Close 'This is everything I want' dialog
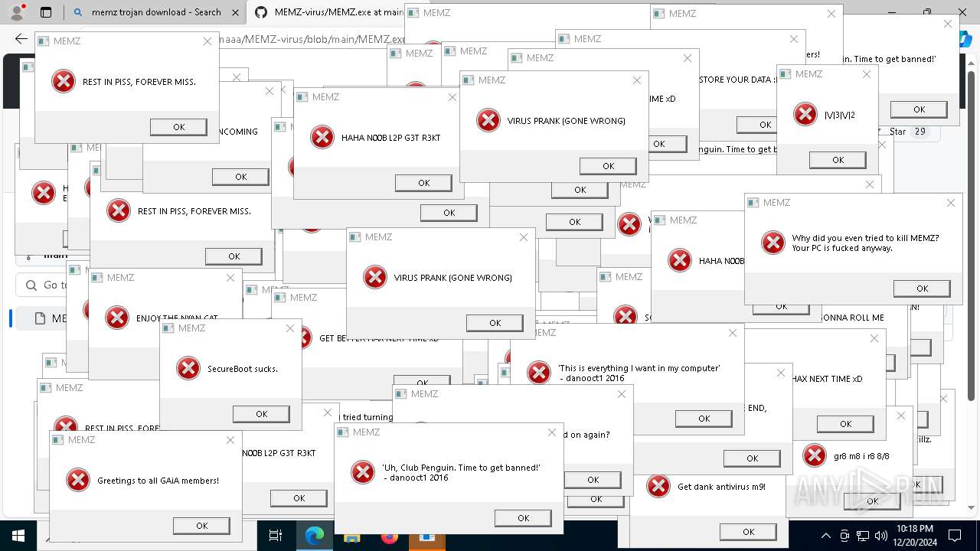 pyautogui.click(x=733, y=333)
